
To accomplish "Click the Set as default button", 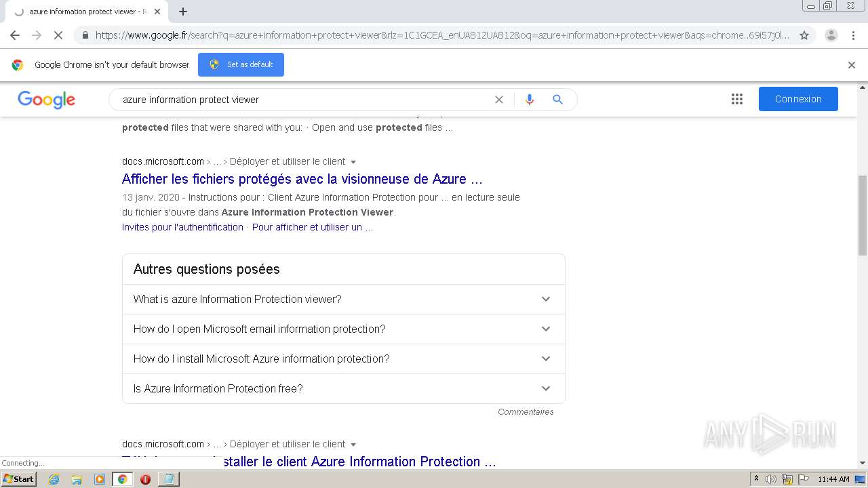I will [241, 64].
